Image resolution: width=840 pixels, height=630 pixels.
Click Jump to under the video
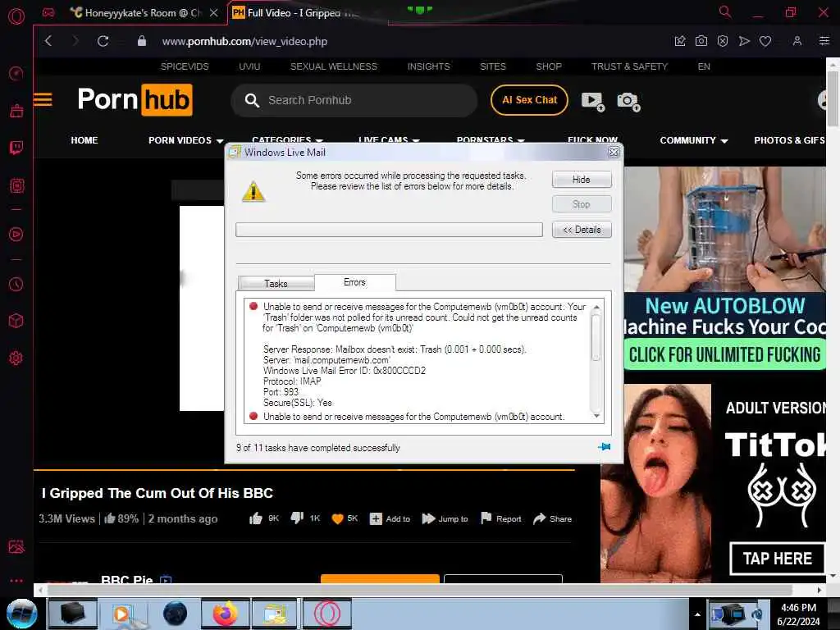pyautogui.click(x=445, y=518)
